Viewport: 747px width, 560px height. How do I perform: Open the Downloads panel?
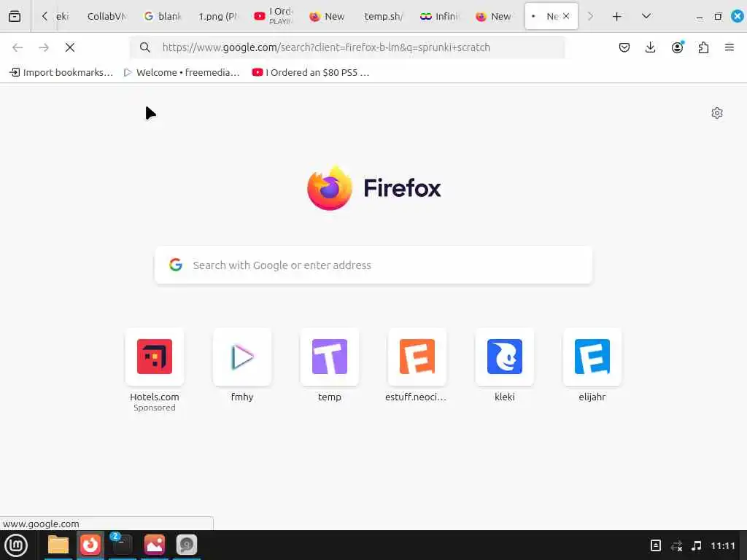click(650, 47)
